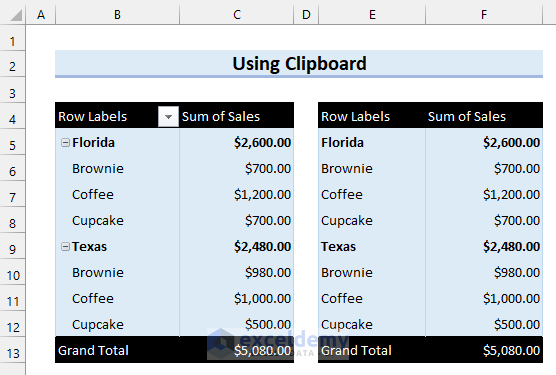
Task: Select 'Cupcake' in cell E12
Action: point(372,324)
